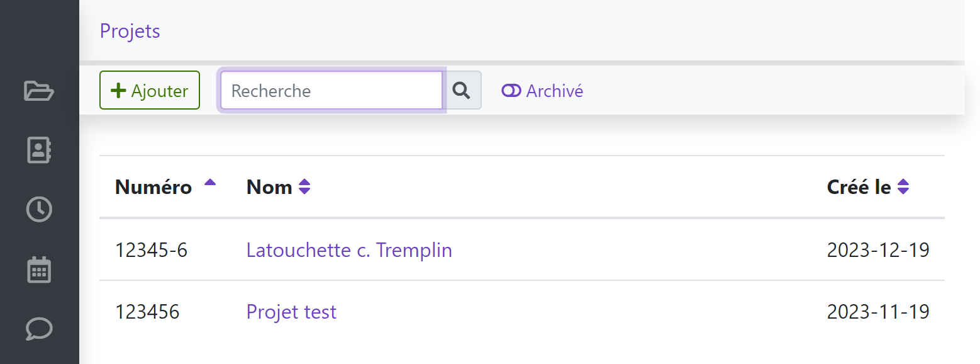Select the Projets breadcrumb header
Viewport: 980px width, 364px height.
pyautogui.click(x=130, y=30)
